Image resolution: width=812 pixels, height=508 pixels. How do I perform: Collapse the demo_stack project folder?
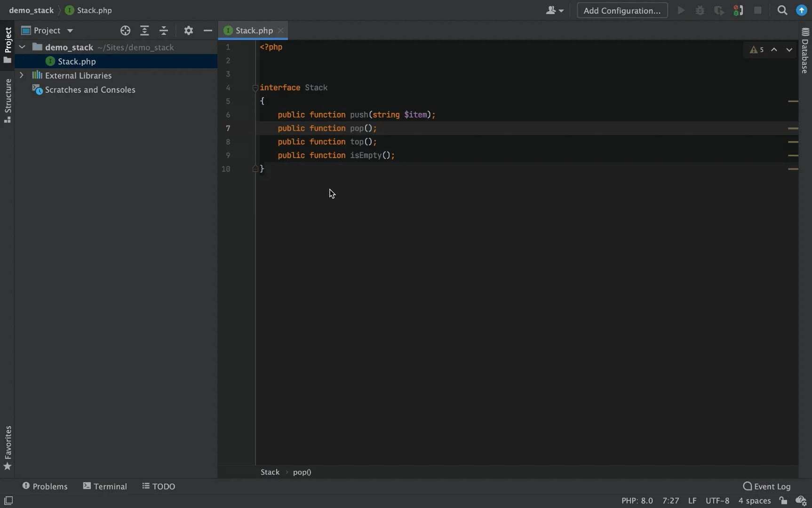(x=22, y=47)
